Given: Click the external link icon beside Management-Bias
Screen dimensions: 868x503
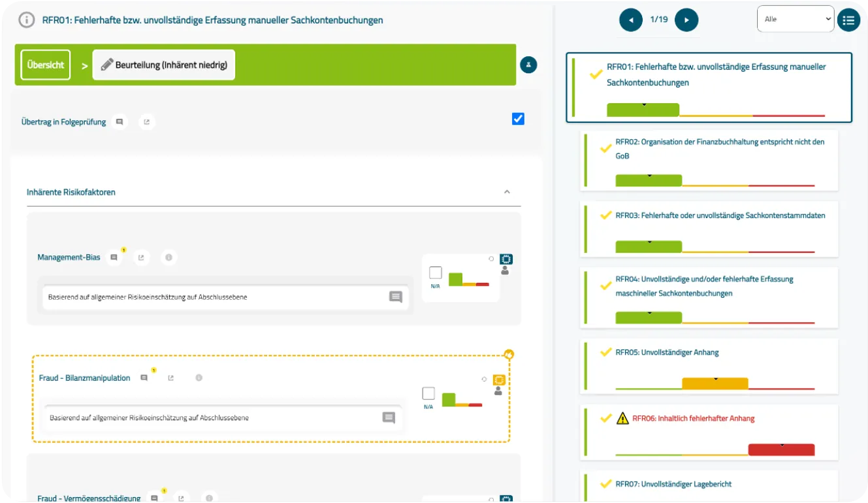Looking at the screenshot, I should tap(141, 257).
